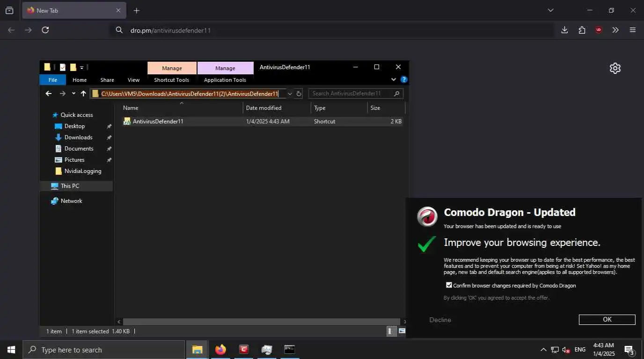This screenshot has height=359, width=644.
Task: Open the Firefox hamburger application menu
Action: (633, 30)
